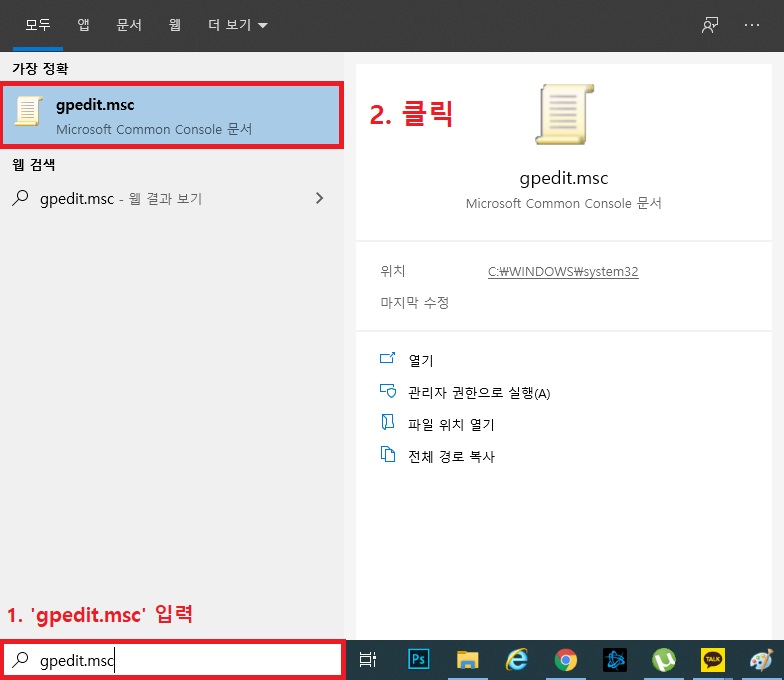Click into the gpedit.msc search field
784x680 pixels.
[x=172, y=660]
